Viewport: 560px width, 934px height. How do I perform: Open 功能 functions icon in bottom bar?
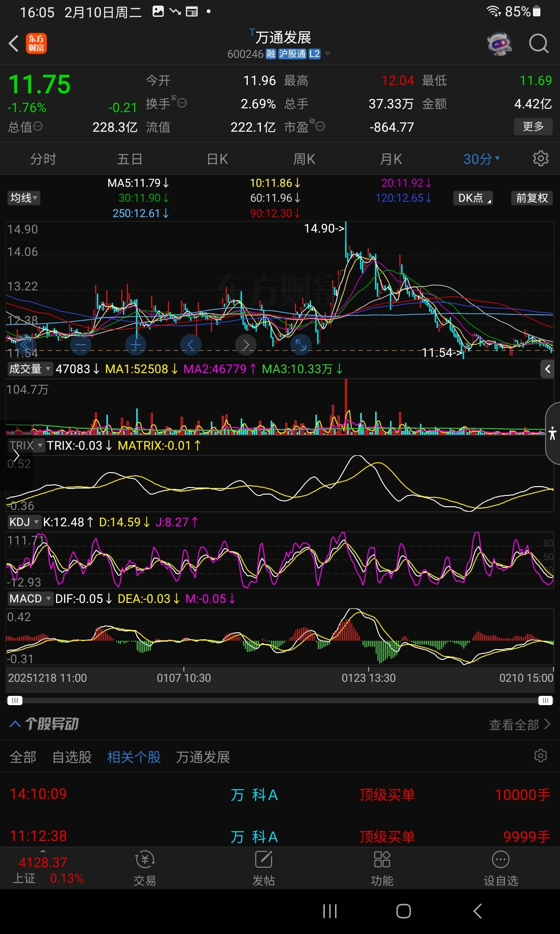tap(382, 868)
